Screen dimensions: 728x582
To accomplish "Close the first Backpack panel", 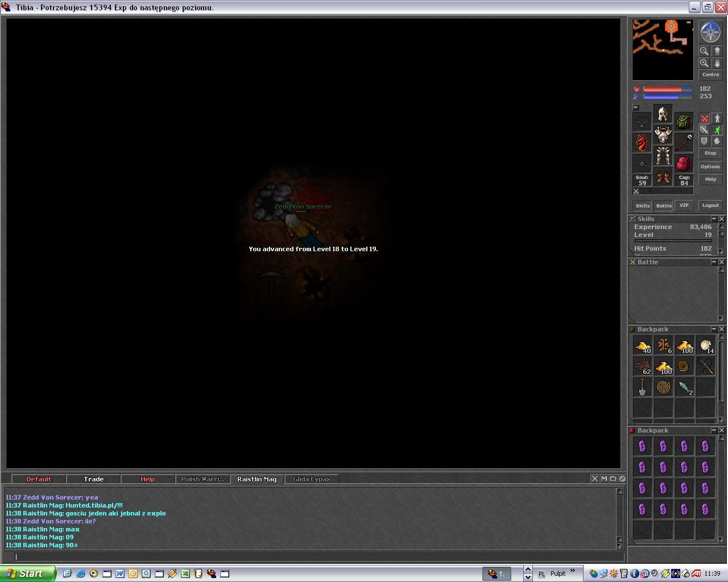I will click(722, 329).
